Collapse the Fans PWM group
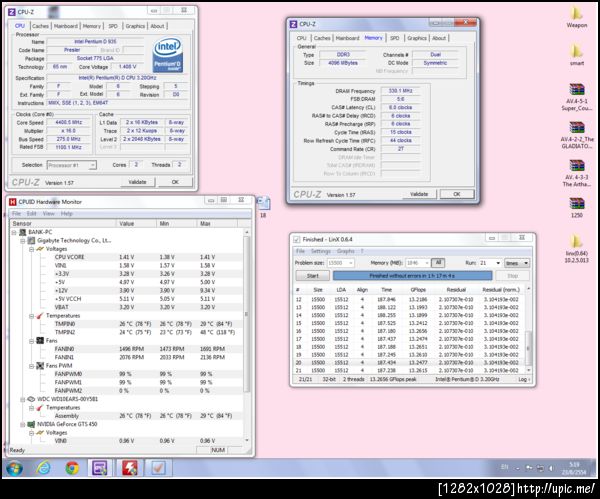This screenshot has height=499, width=600. click(x=31, y=366)
